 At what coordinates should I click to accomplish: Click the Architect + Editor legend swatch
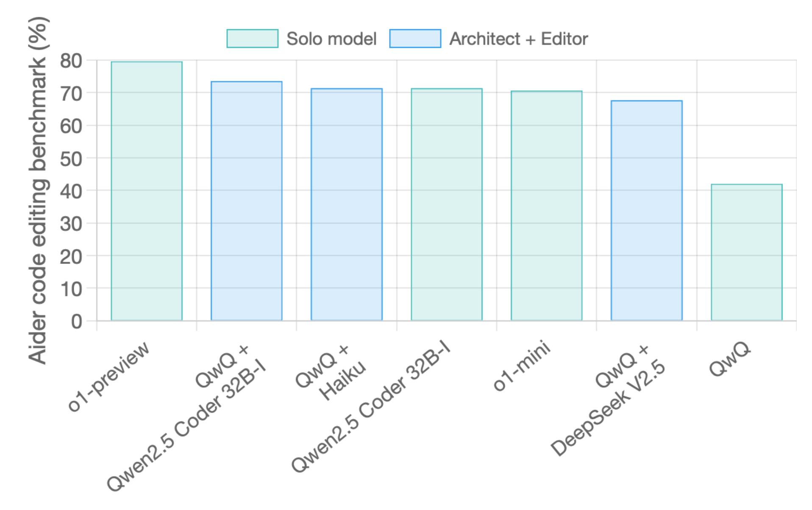pos(415,39)
